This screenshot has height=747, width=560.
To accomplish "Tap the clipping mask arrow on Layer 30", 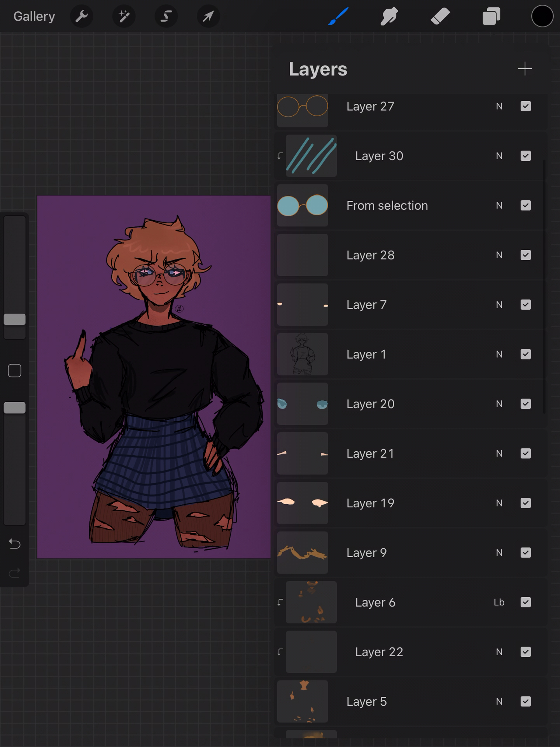I will click(280, 156).
